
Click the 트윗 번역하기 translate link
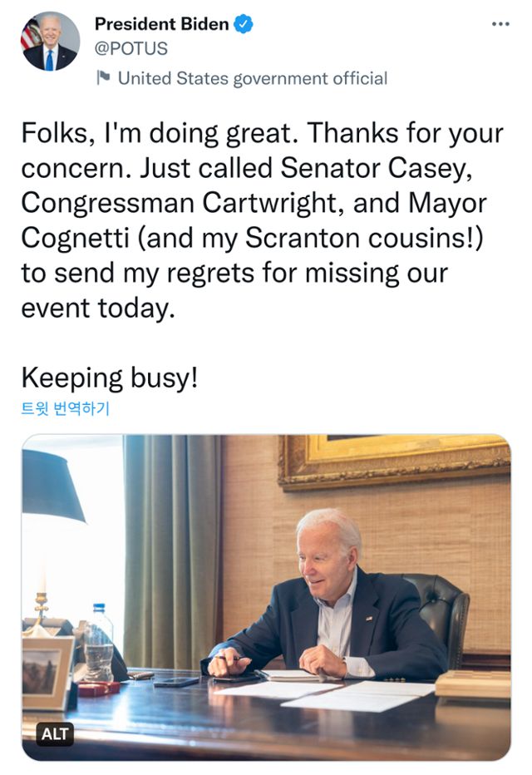pyautogui.click(x=65, y=408)
